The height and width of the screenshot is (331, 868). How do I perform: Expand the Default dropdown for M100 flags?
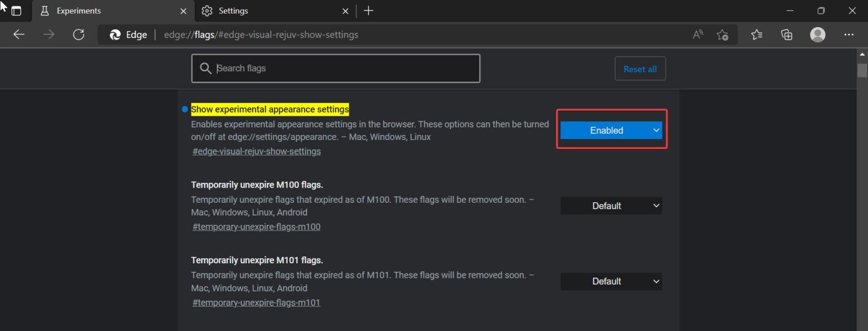(x=611, y=206)
